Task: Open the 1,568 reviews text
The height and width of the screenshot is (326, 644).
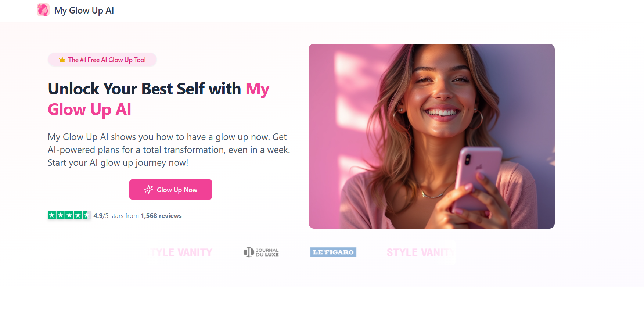Action: [161, 216]
